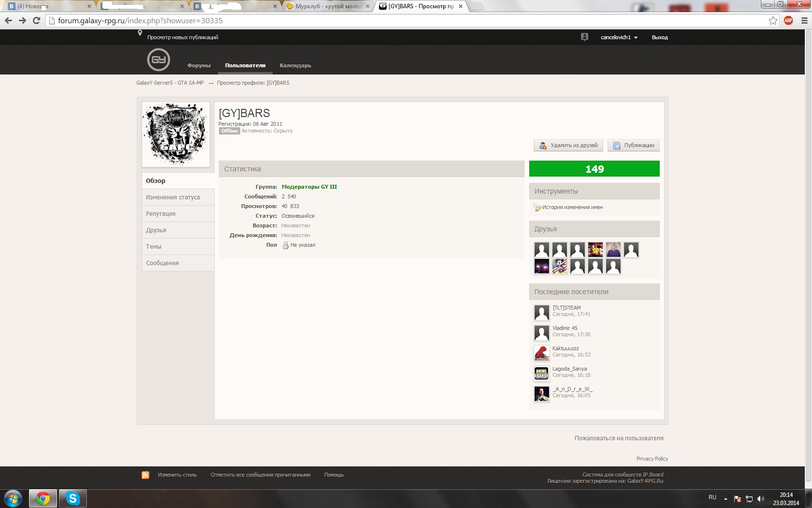Click the Kaktuuuzzz visitor name

565,348
